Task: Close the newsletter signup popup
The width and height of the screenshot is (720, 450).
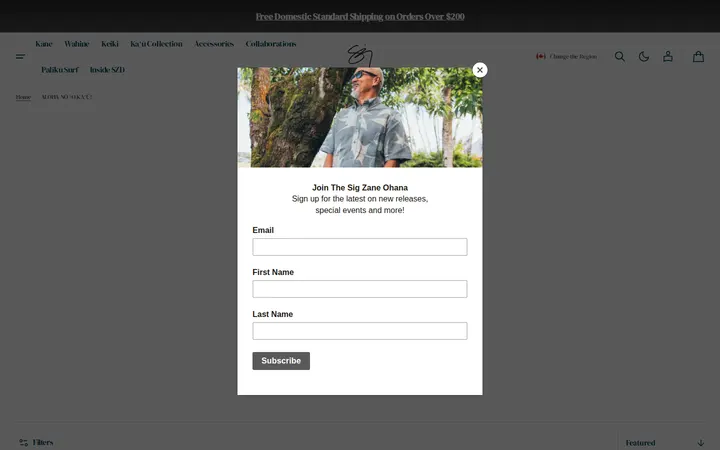Action: (480, 70)
